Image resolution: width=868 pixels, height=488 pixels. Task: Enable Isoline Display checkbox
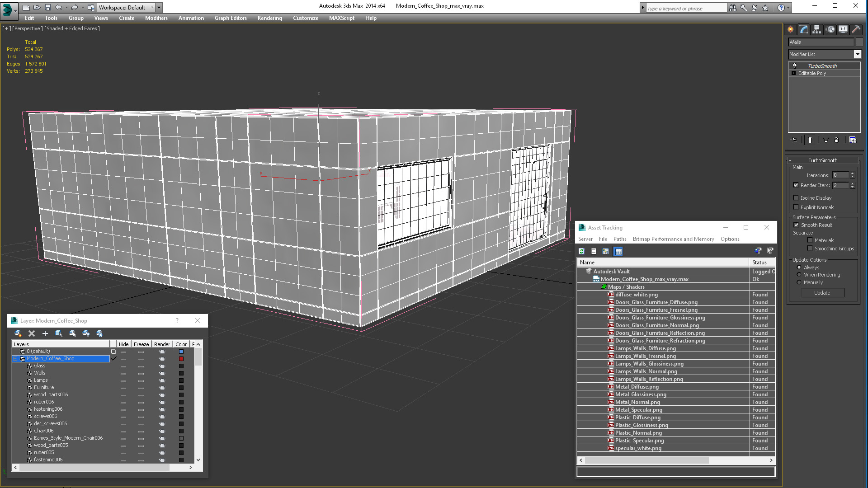tap(796, 198)
